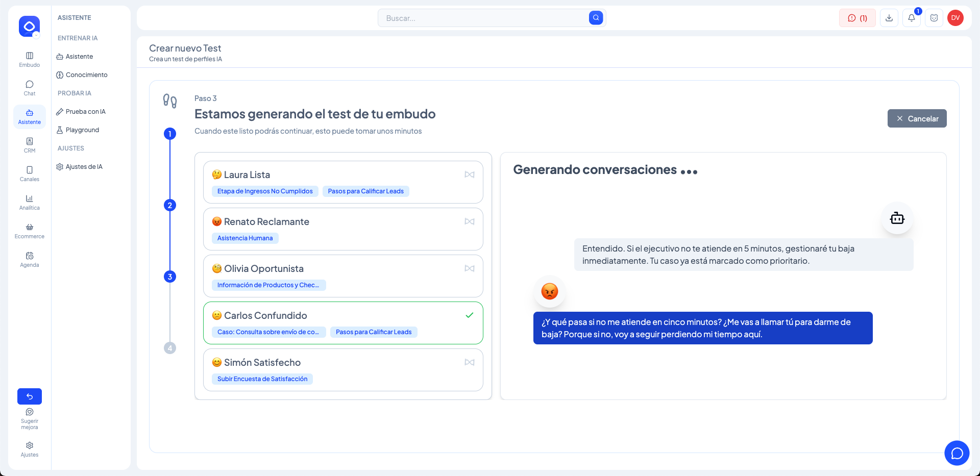Open the DV user avatar menu

point(955,18)
